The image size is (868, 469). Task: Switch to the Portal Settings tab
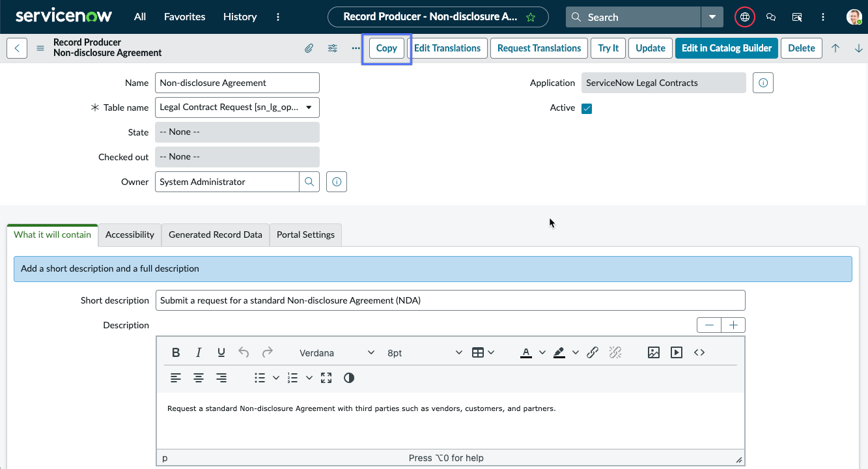[305, 234]
